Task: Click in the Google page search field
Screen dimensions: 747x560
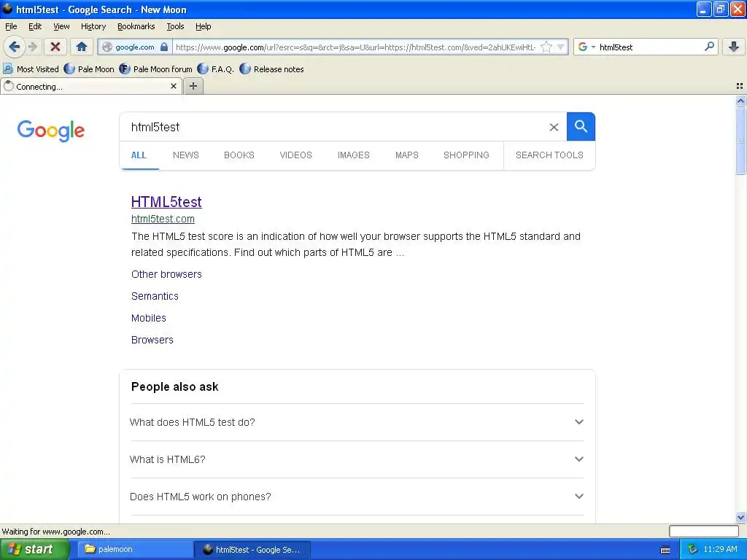Action: tap(333, 127)
